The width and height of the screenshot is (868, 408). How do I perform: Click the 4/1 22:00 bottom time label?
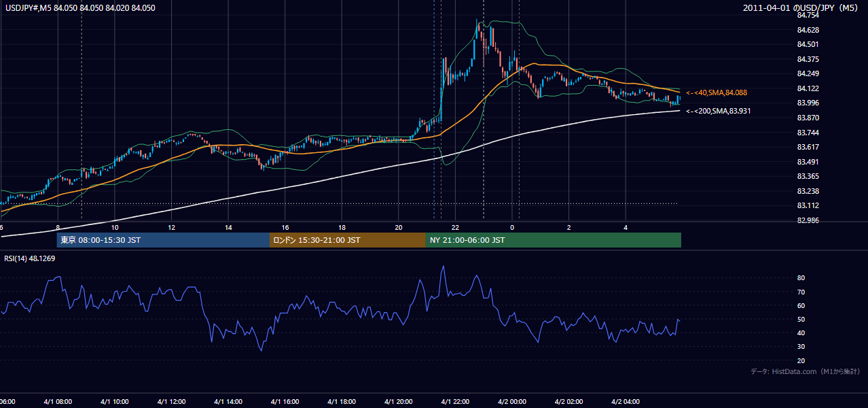(455, 401)
